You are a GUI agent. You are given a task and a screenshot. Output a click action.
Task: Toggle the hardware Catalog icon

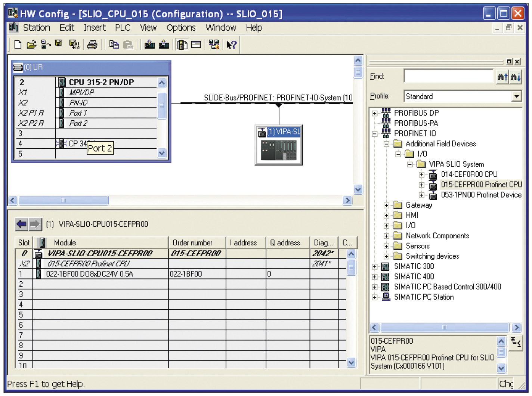pyautogui.click(x=182, y=45)
